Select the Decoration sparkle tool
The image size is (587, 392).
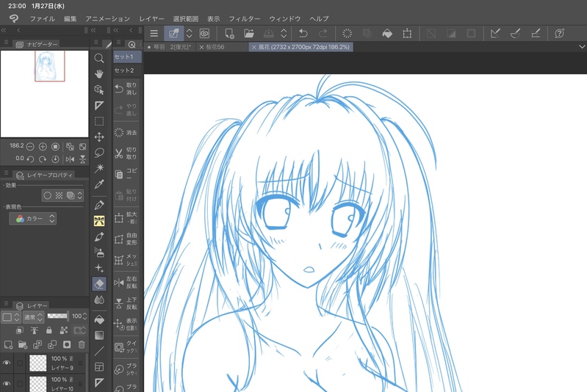click(99, 268)
